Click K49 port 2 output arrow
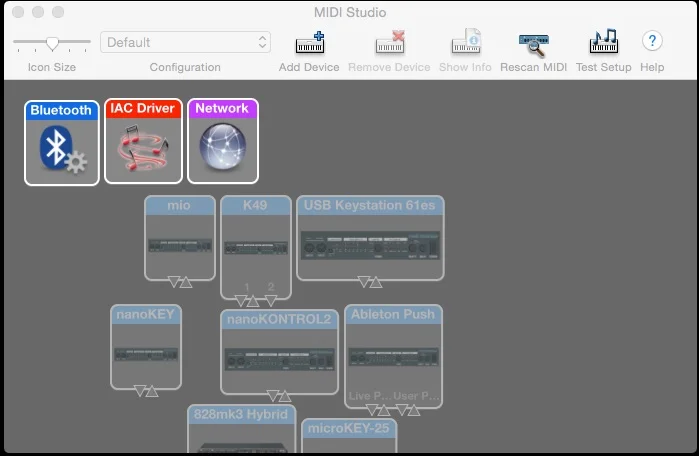This screenshot has width=699, height=456. (x=271, y=301)
